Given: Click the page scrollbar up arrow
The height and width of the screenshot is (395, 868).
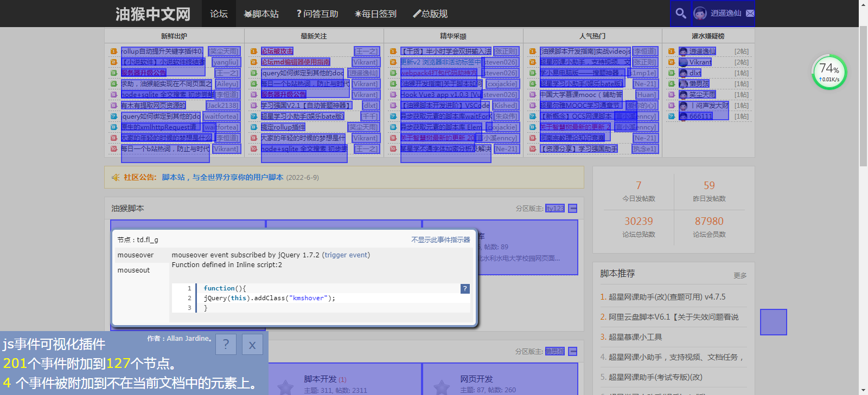Looking at the screenshot, I should pyautogui.click(x=863, y=4).
